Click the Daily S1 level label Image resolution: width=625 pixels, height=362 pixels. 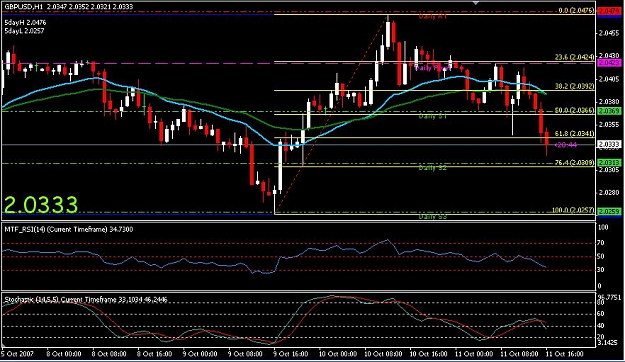point(432,116)
